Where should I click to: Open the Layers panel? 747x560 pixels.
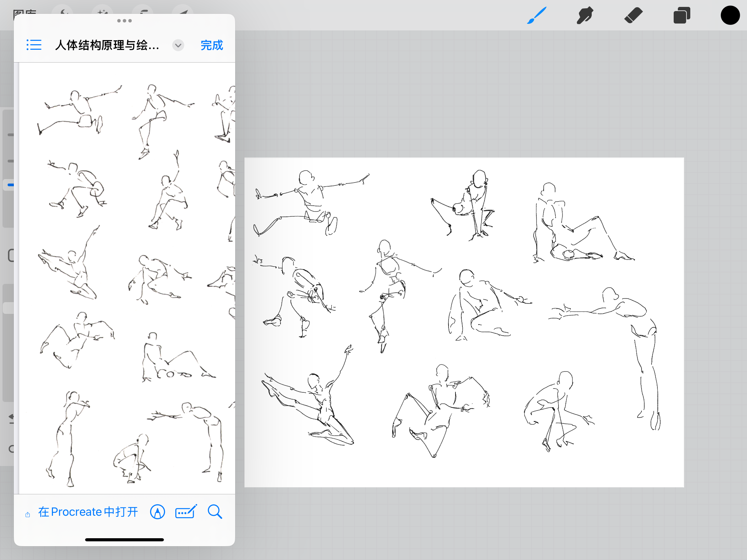tap(682, 16)
